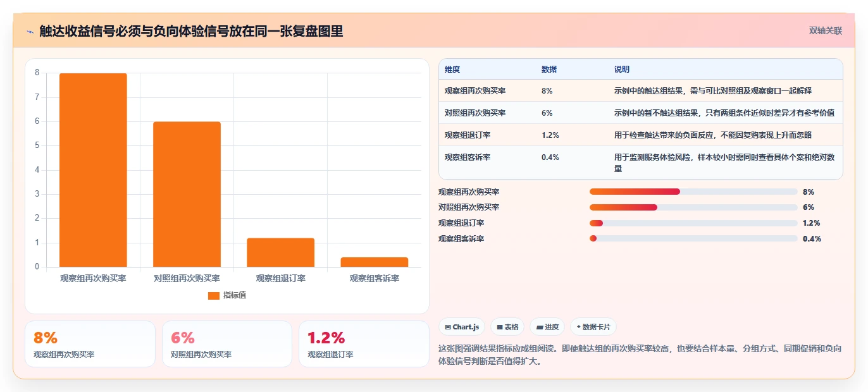The height and width of the screenshot is (392, 868).
Task: Click the 观察组退订率 label in the progress list
Action: click(x=461, y=223)
